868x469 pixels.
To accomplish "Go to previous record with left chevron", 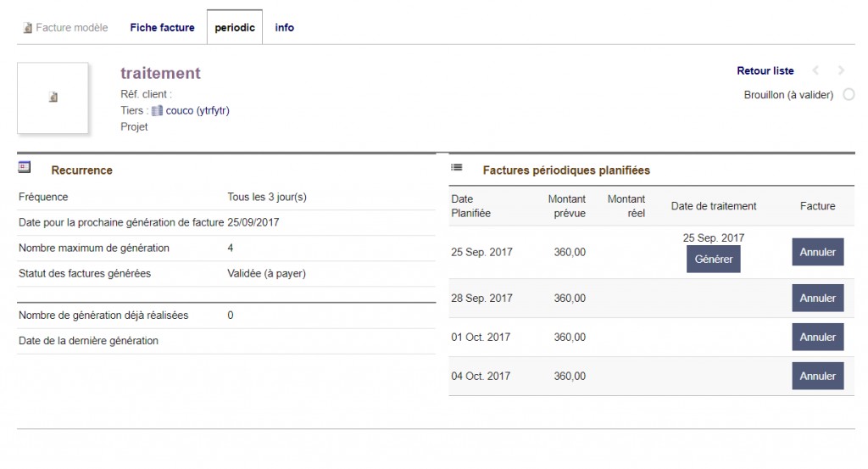I will coord(815,70).
